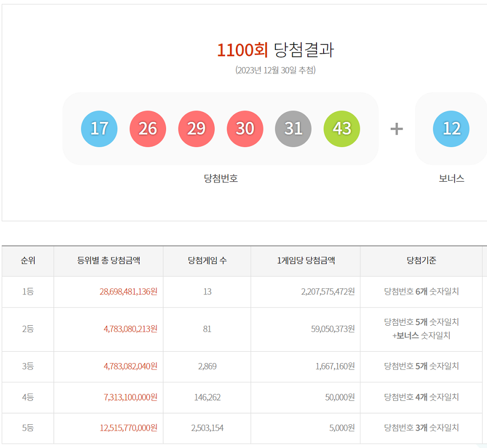487x448 pixels.
Task: Select the 5등 total amount 12,515,770,000원
Action: [128, 428]
